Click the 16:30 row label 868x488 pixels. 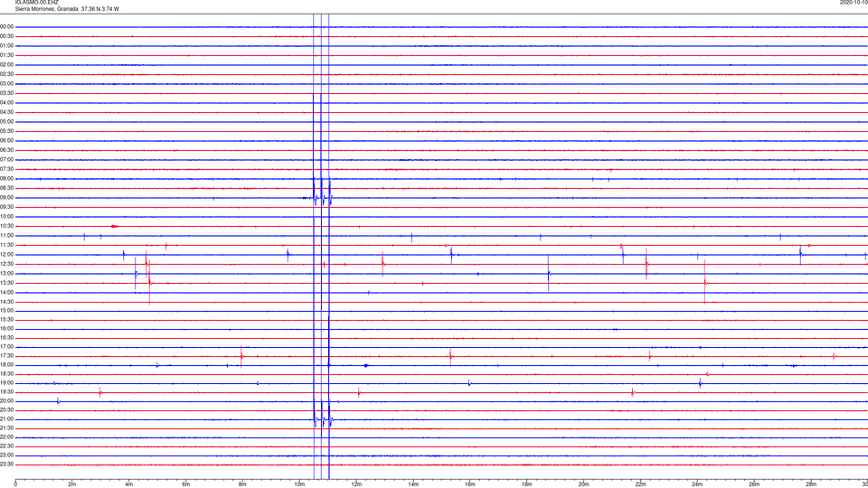tap(7, 337)
